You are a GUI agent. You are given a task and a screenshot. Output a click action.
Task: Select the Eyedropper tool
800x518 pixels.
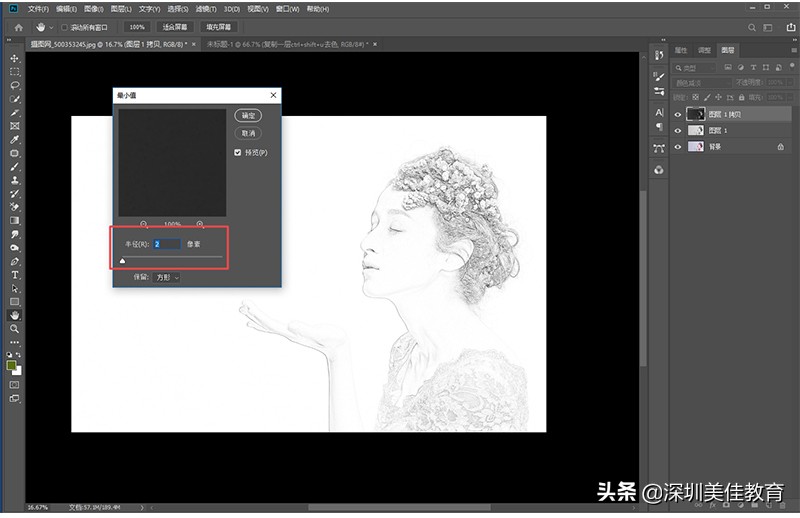click(x=14, y=139)
